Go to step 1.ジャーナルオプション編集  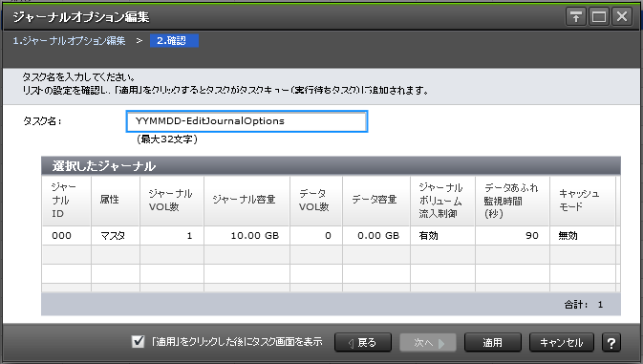pyautogui.click(x=69, y=40)
